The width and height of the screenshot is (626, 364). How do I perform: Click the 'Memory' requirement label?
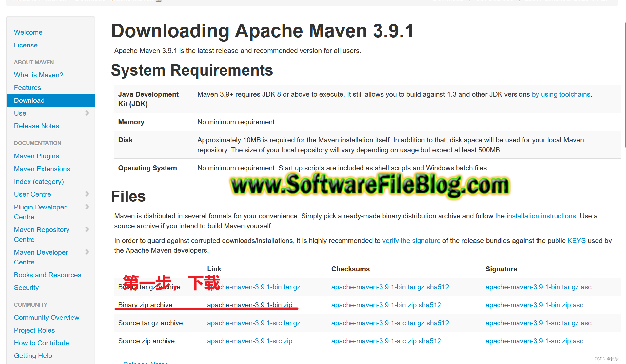[x=131, y=122]
